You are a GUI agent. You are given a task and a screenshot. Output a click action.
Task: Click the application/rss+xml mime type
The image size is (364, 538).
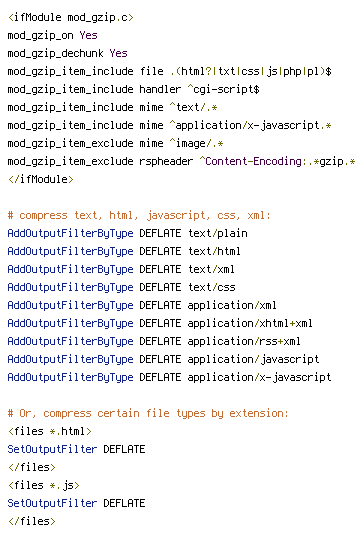(x=244, y=341)
